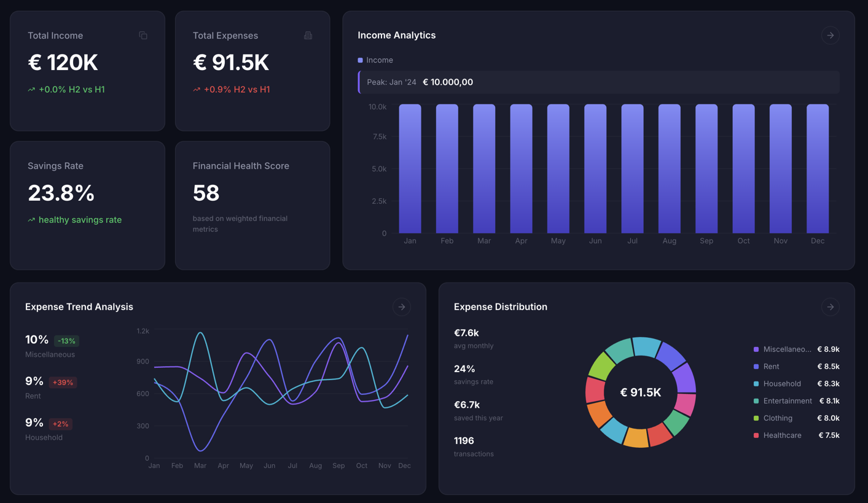868x503 pixels.
Task: Click the receipt icon on Total Expenses card
Action: click(x=308, y=36)
